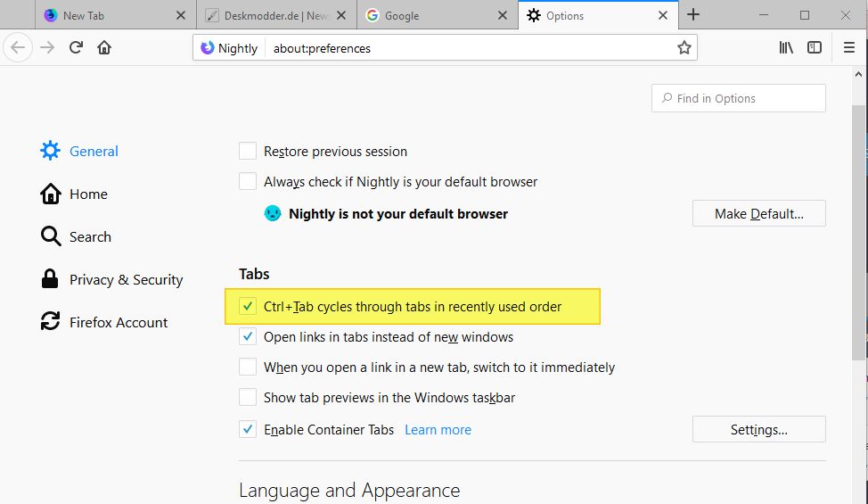The image size is (868, 504).
Task: Go back with the back arrow button
Action: coord(18,47)
